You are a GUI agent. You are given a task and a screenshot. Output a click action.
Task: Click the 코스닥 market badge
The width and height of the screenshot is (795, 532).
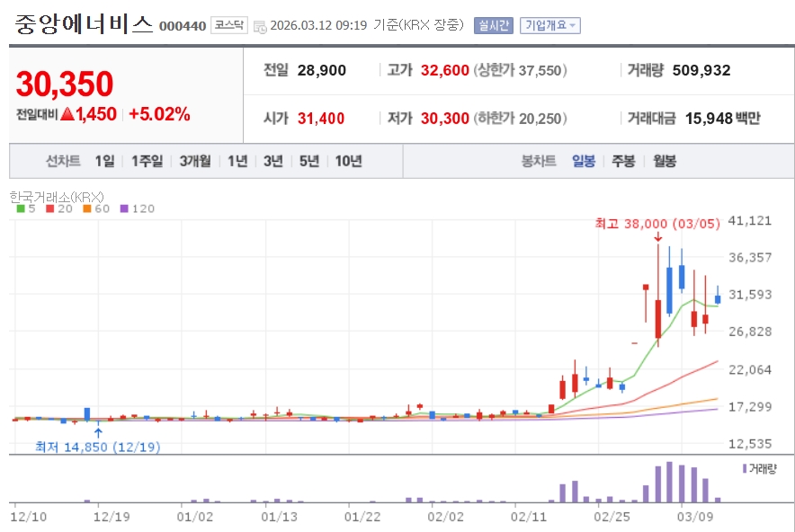point(229,25)
